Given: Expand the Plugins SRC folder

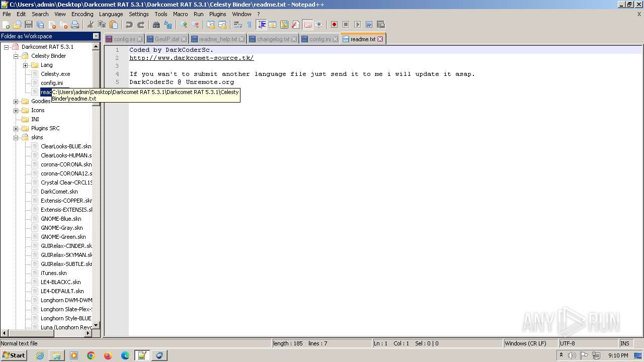Looking at the screenshot, I should 16,128.
